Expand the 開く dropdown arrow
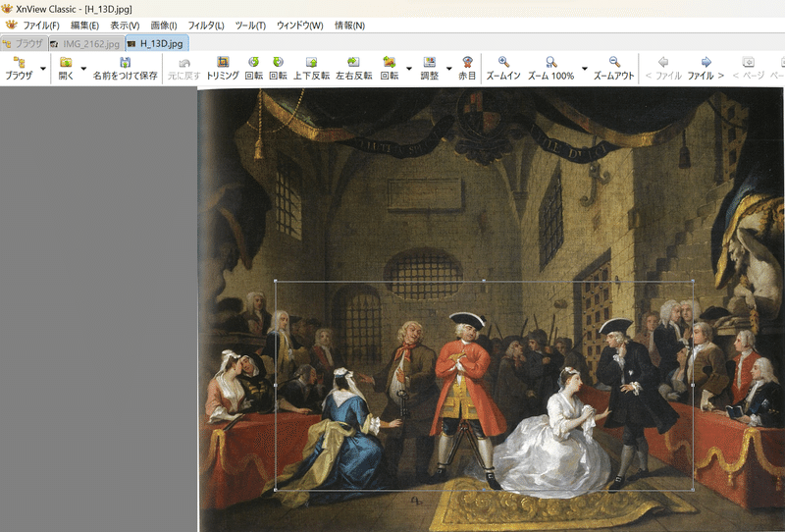Screen dimensions: 785x532 83,69
